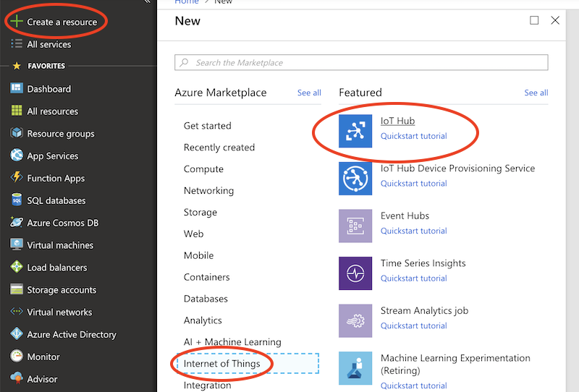Viewport: 579px width, 392px height.
Task: Click Machine Learning Experimentation (Retiring) title
Action: pos(455,364)
